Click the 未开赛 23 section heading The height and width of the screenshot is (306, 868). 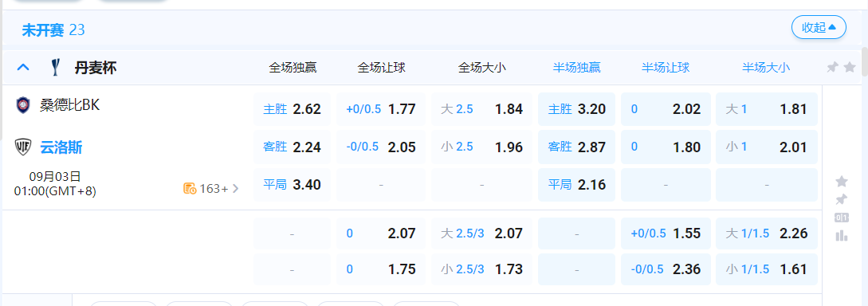coord(53,29)
